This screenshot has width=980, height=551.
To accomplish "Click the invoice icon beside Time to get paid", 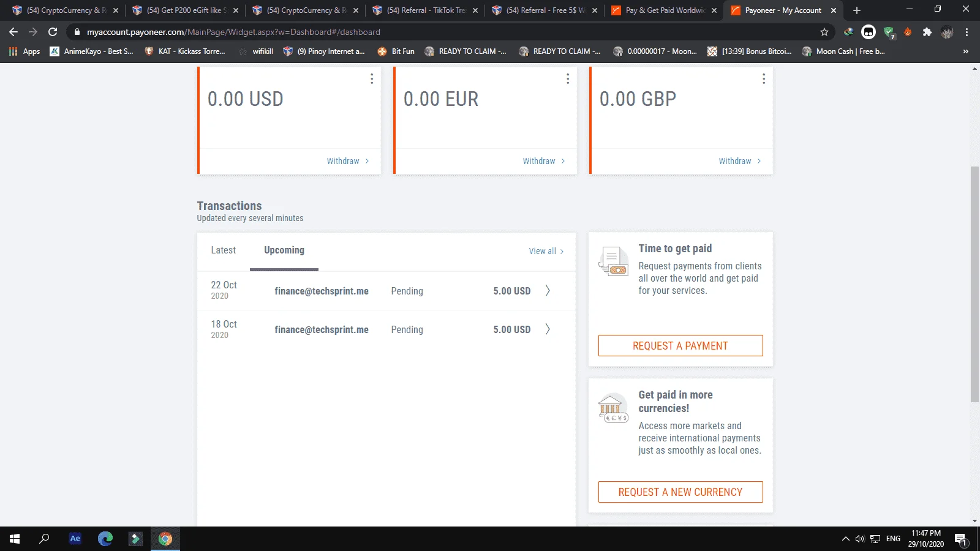I will [x=613, y=261].
